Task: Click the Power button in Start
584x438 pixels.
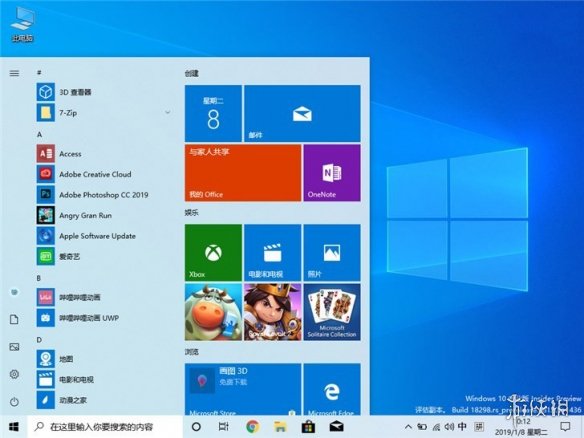Action: (14, 402)
